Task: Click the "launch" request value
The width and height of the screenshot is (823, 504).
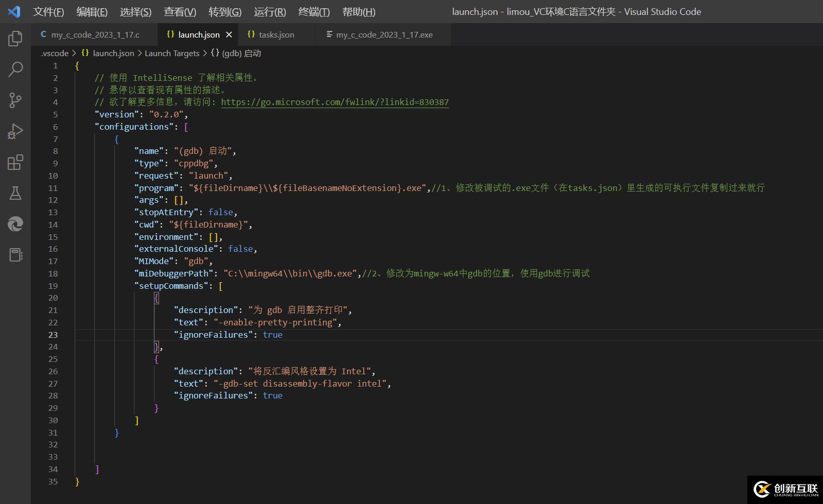Action: (x=208, y=176)
